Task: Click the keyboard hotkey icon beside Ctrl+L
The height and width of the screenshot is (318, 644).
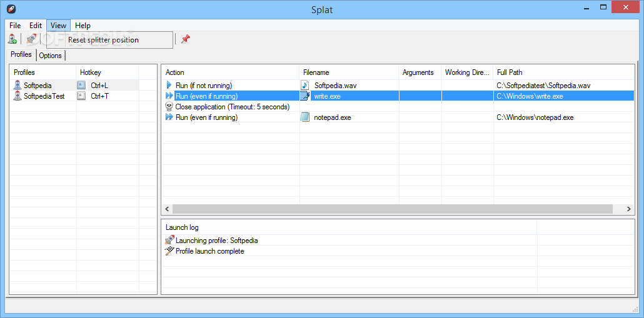Action: click(x=82, y=86)
